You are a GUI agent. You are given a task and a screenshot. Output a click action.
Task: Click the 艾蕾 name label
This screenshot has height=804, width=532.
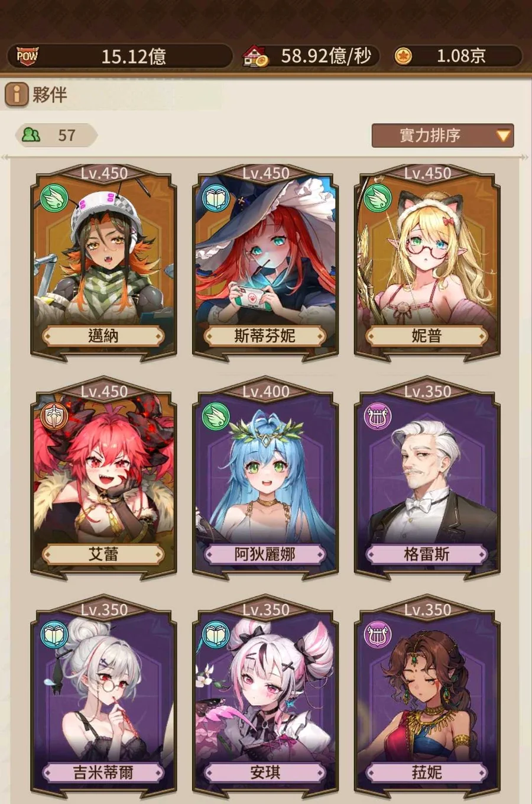[103, 554]
